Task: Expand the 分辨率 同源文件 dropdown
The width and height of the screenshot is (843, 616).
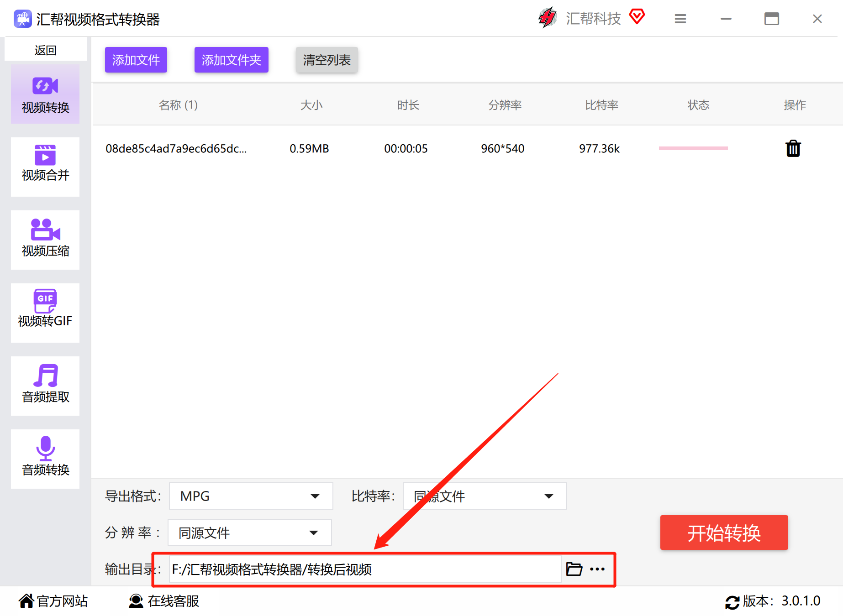Action: point(250,532)
